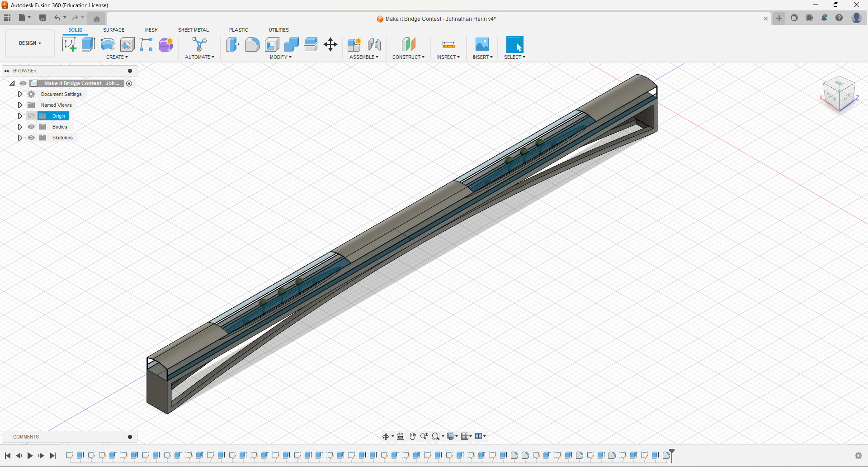
Task: Open the Joint tool in Assemble
Action: pyautogui.click(x=374, y=44)
